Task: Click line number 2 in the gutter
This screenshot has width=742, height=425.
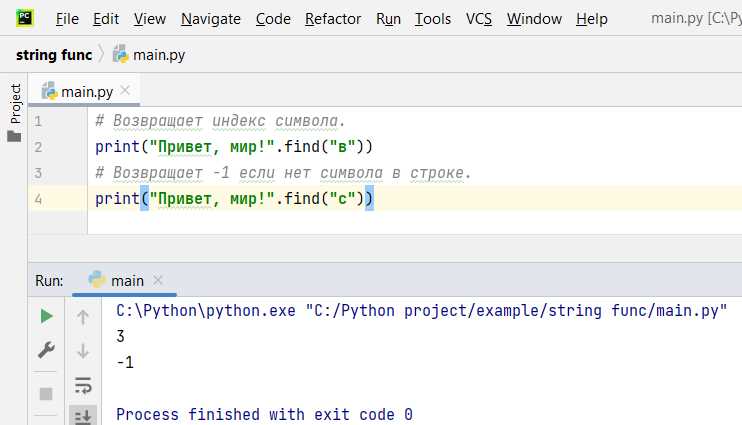Action: [x=38, y=147]
